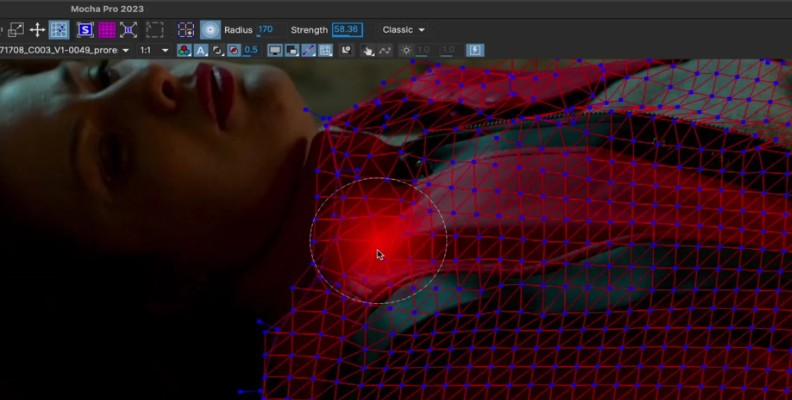This screenshot has width=792, height=400.
Task: Toggle the lightning bolt button
Action: 475,50
